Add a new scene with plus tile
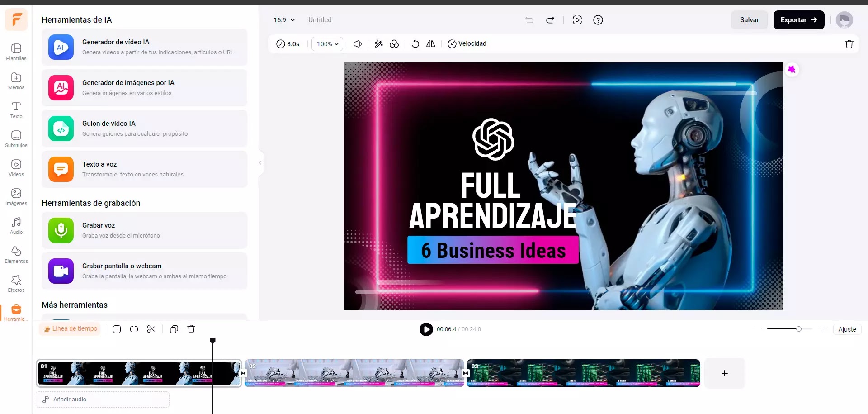The width and height of the screenshot is (868, 414). click(x=725, y=373)
